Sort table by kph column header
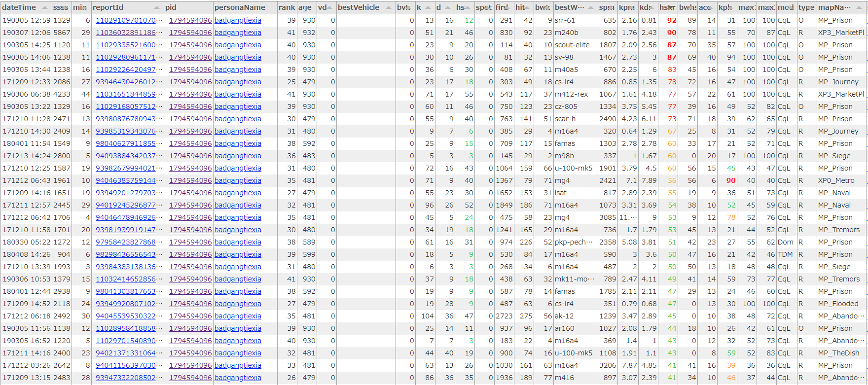 [x=727, y=7]
